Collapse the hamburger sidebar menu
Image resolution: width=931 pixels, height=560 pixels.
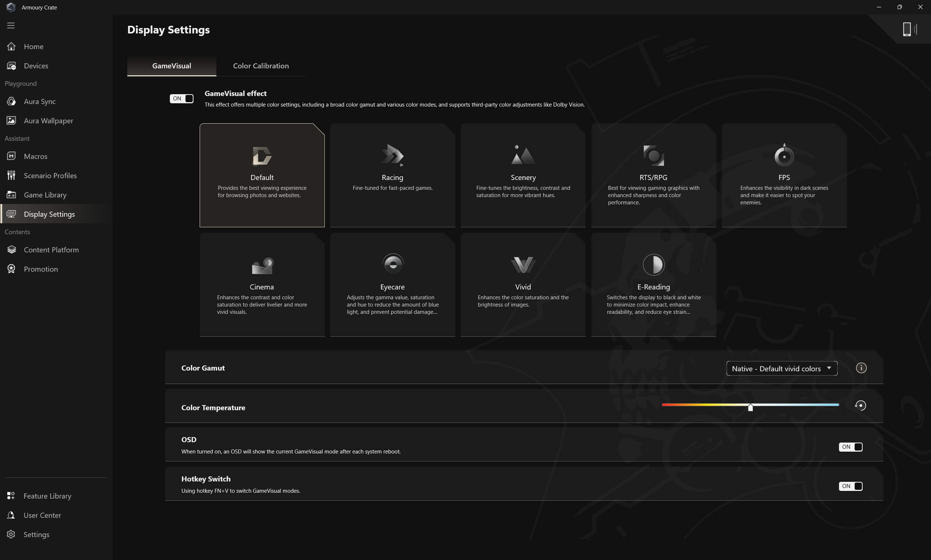click(x=11, y=25)
